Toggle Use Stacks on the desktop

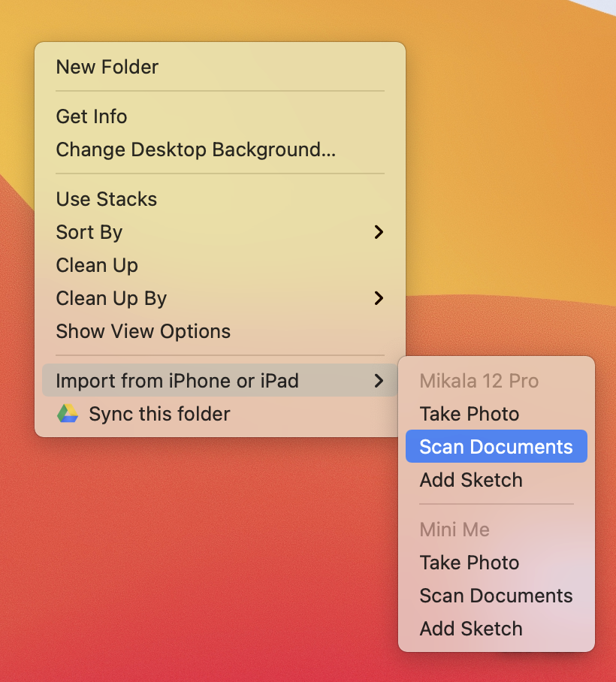click(107, 199)
